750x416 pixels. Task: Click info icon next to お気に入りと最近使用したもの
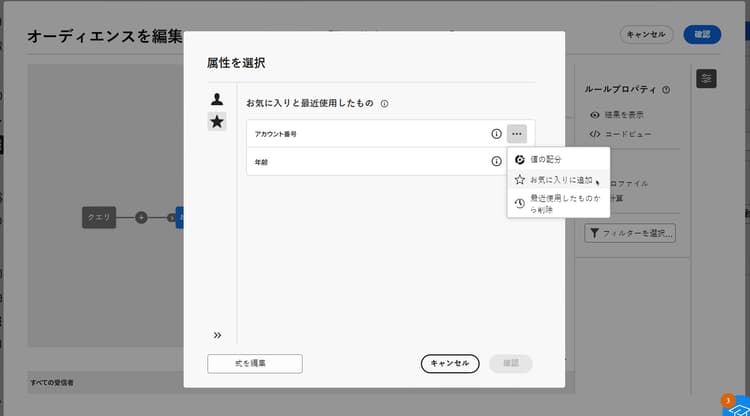pyautogui.click(x=384, y=103)
